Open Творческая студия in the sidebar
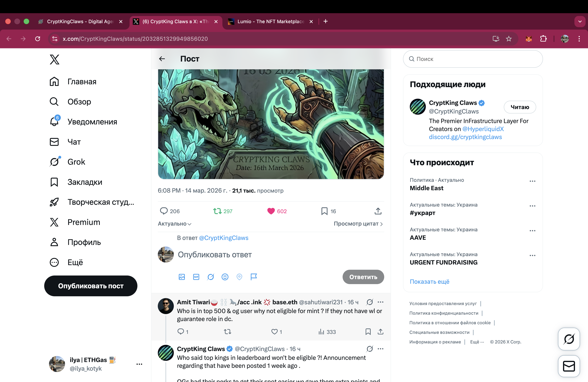 [92, 202]
